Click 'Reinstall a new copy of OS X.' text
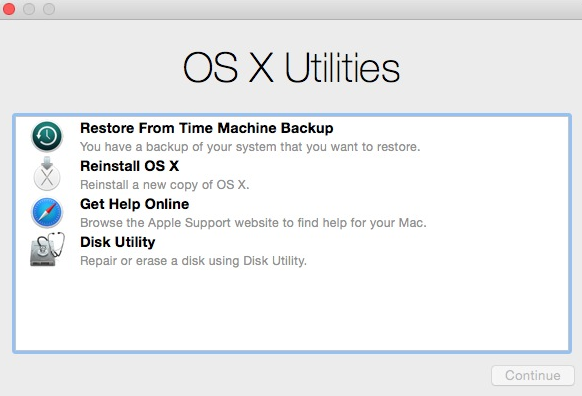This screenshot has width=582, height=396. [164, 185]
